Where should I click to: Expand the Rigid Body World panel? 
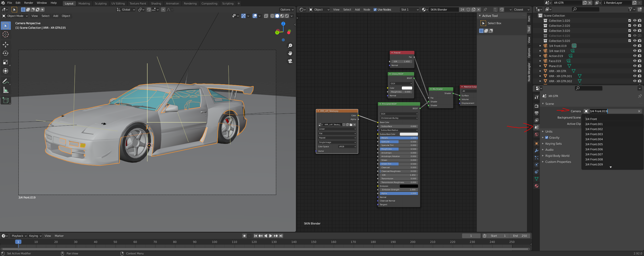click(x=557, y=156)
